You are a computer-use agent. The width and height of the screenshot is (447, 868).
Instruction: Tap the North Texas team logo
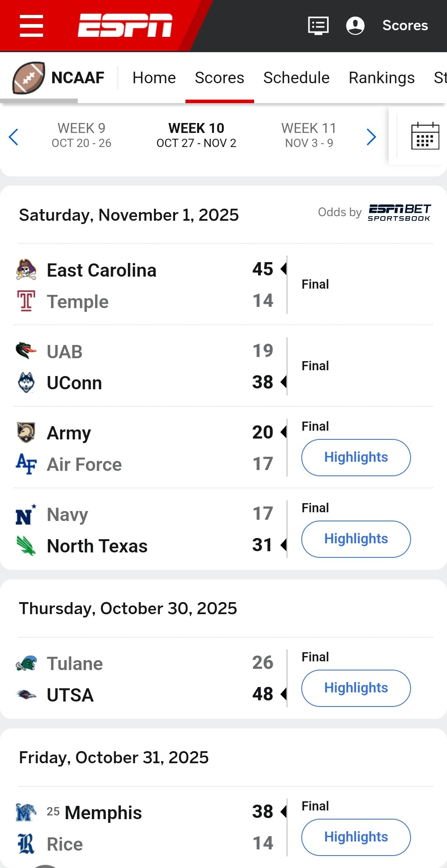[26, 546]
